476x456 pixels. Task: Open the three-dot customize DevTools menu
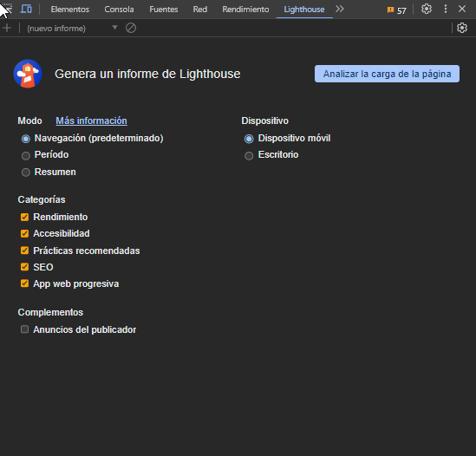pos(446,9)
